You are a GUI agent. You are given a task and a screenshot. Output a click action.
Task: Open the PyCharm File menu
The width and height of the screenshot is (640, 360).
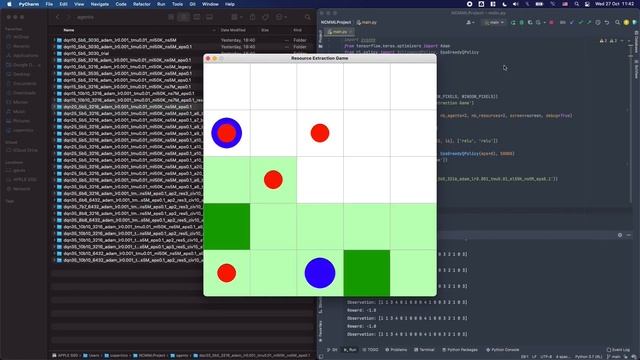(49, 4)
